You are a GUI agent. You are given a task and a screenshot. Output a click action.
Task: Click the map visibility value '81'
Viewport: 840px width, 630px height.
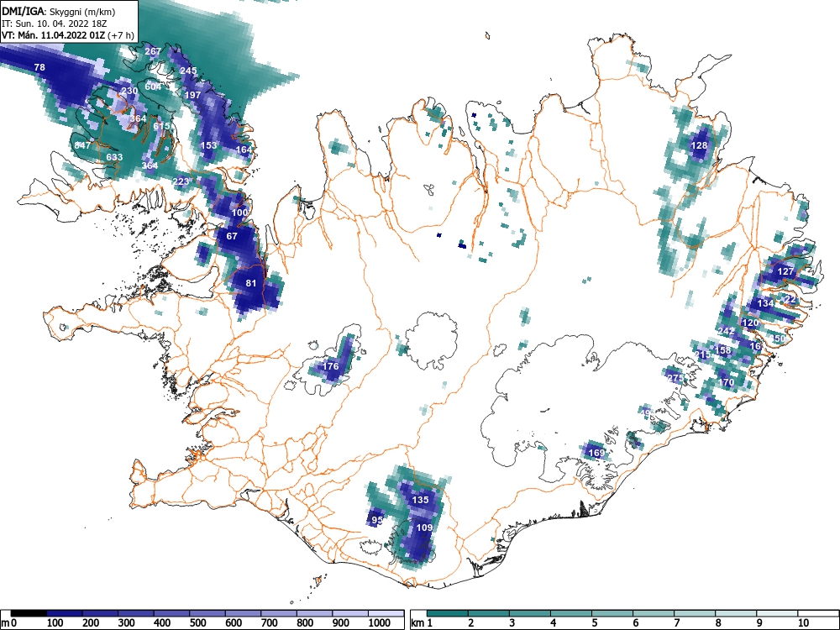pos(250,283)
